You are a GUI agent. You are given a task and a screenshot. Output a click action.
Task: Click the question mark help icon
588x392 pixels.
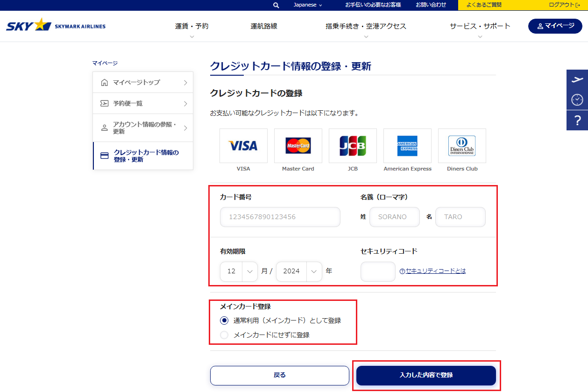577,120
